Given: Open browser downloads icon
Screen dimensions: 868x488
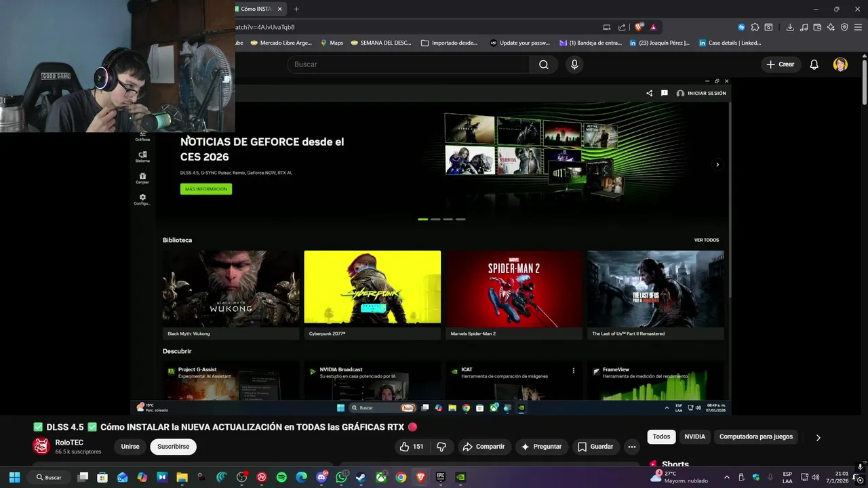Looking at the screenshot, I should tap(790, 27).
